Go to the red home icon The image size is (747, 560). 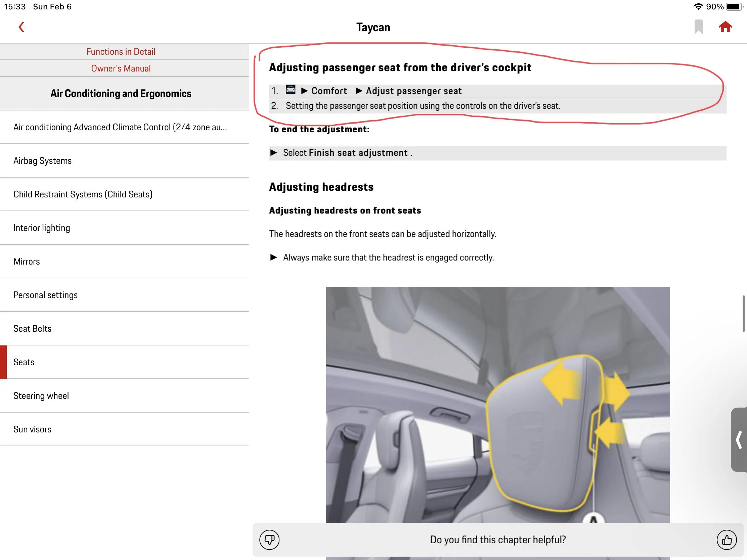pyautogui.click(x=725, y=27)
